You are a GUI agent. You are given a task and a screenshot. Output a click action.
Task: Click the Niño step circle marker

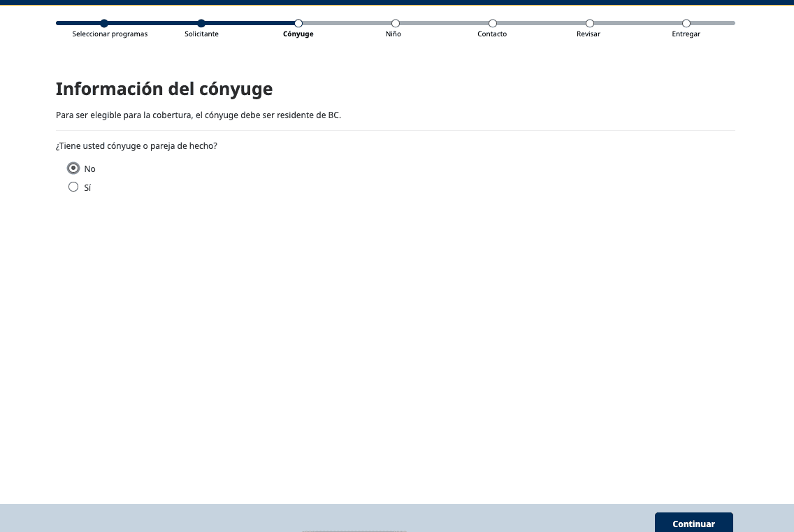coord(396,23)
